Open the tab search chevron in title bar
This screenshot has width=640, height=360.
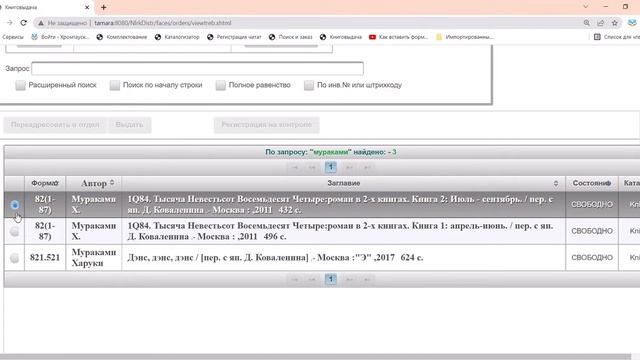coord(586,7)
